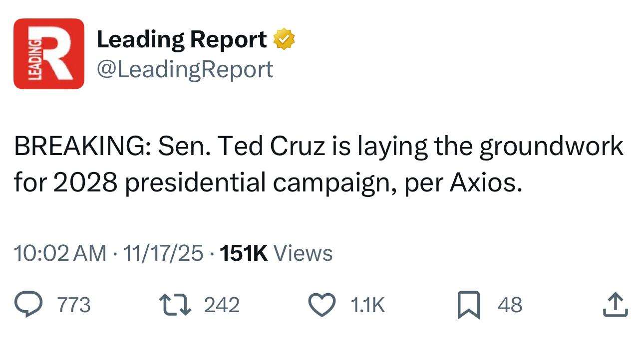Click the 773 replies count

coord(74,305)
